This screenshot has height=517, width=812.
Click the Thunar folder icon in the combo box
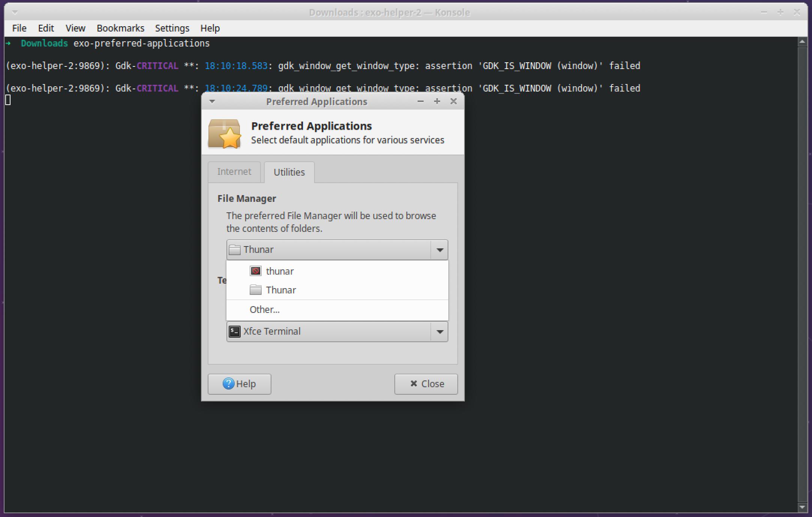point(234,249)
